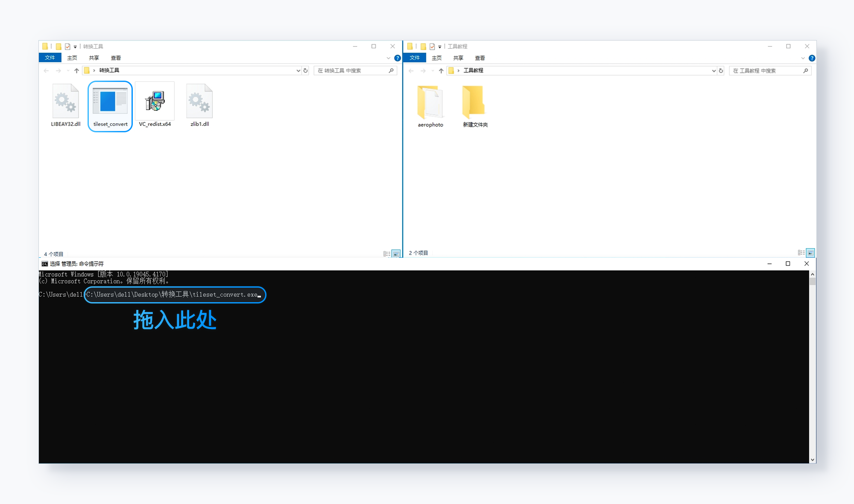This screenshot has width=854, height=504.
Task: Click command prompt scrollbar down arrow
Action: tap(813, 460)
